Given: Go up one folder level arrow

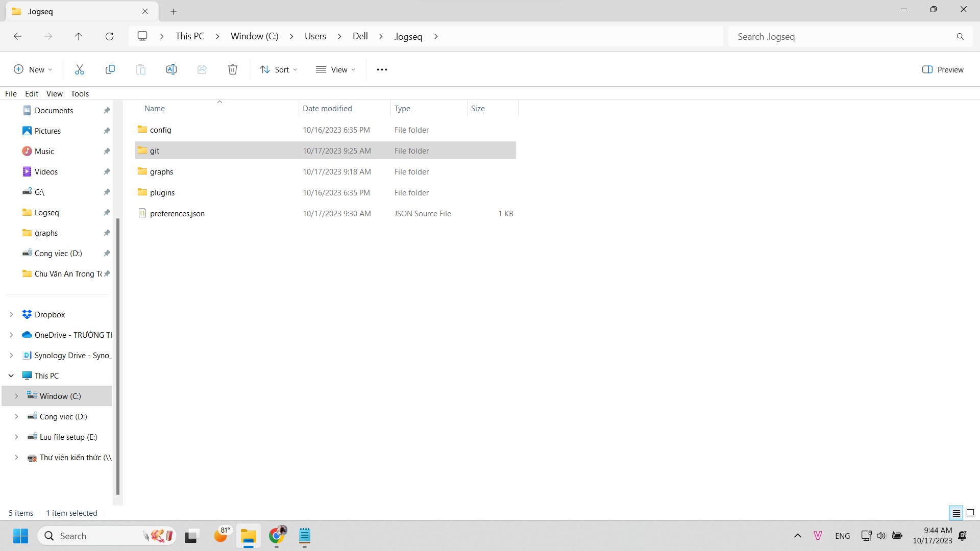Looking at the screenshot, I should coord(79,36).
